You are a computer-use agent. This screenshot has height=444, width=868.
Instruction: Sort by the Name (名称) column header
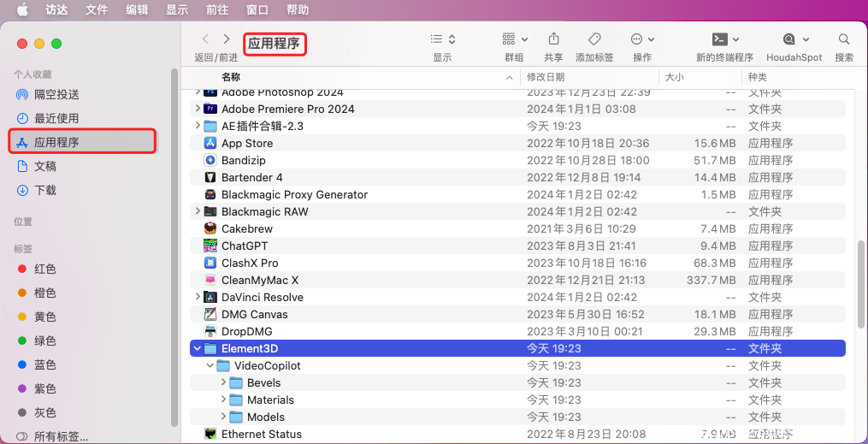(x=231, y=78)
